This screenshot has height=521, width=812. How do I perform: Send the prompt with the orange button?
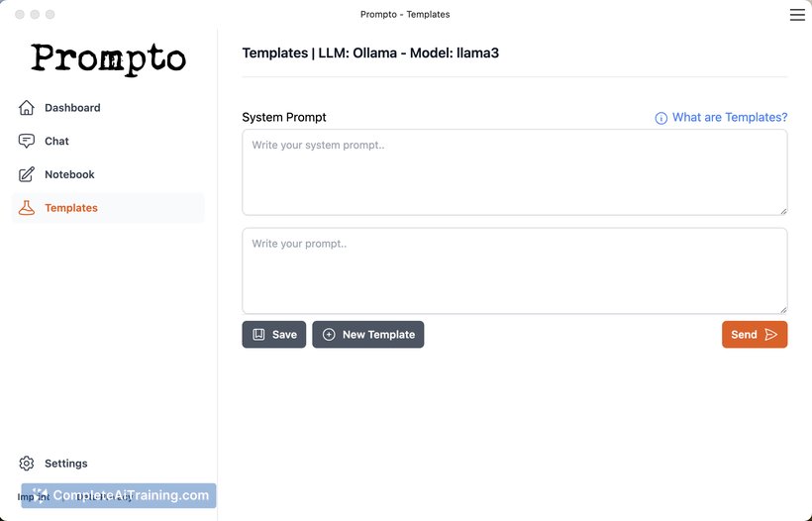click(x=755, y=335)
